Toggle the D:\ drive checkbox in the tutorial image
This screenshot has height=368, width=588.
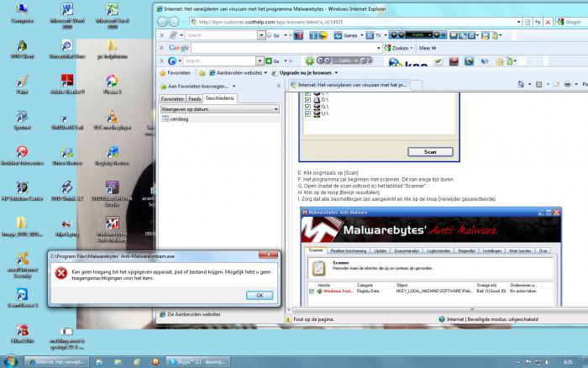pos(307,100)
